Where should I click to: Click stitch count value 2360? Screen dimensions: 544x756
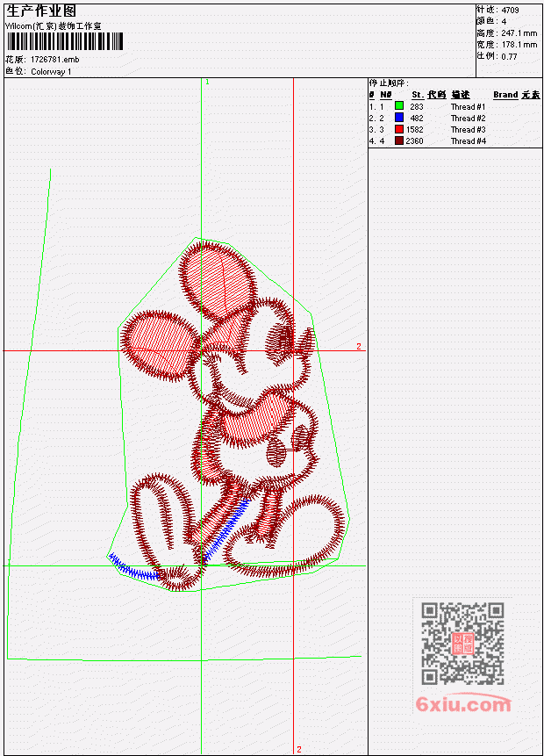point(415,141)
